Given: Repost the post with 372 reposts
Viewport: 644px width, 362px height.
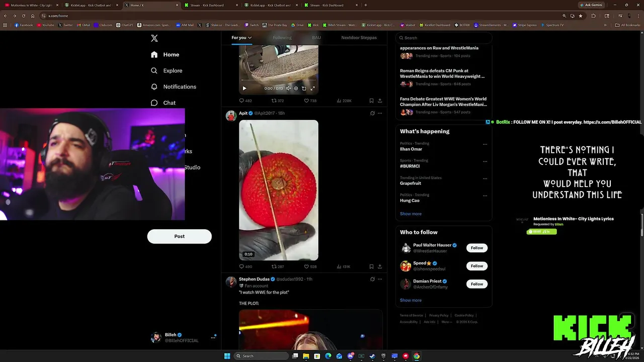Looking at the screenshot, I should [278, 101].
